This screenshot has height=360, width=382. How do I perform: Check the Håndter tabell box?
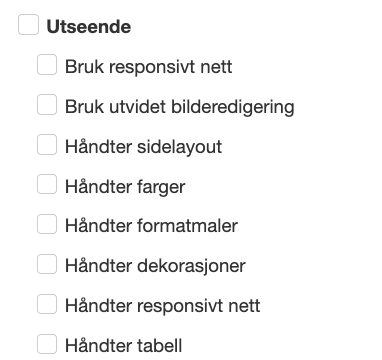[x=47, y=344]
